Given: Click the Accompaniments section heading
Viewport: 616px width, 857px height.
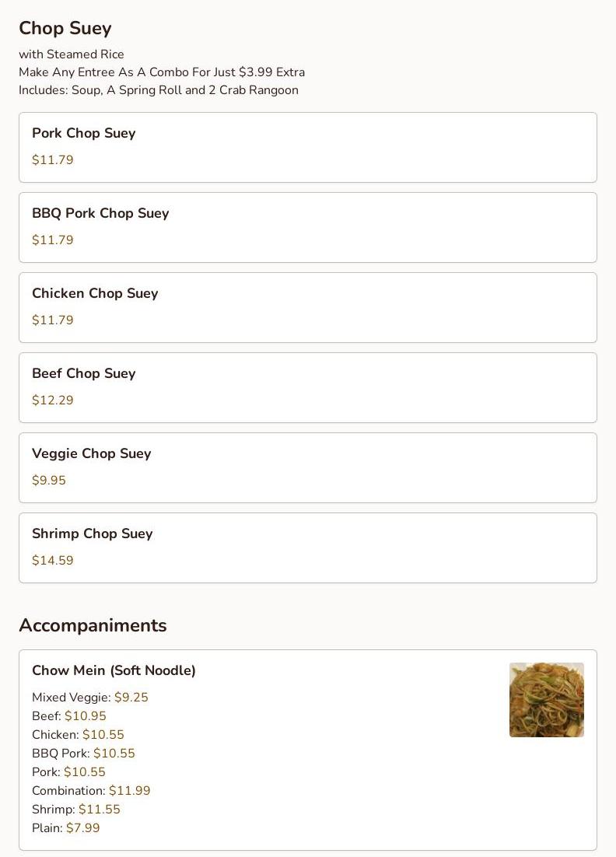Looking at the screenshot, I should tap(93, 625).
